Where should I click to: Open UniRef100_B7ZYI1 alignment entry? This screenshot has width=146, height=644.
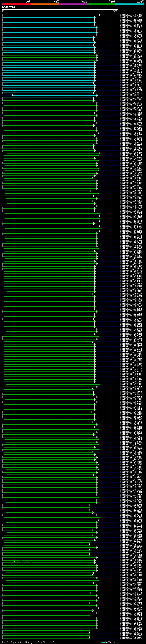tap(131, 67)
